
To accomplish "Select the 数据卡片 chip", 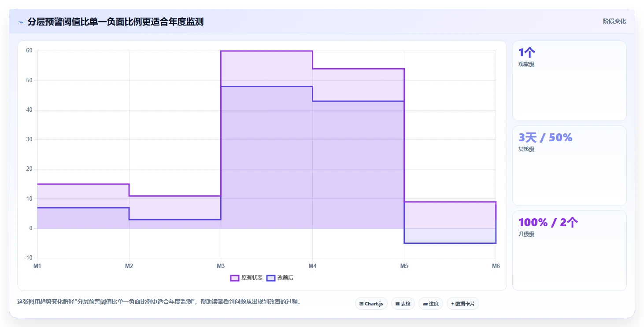I will click(x=463, y=304).
